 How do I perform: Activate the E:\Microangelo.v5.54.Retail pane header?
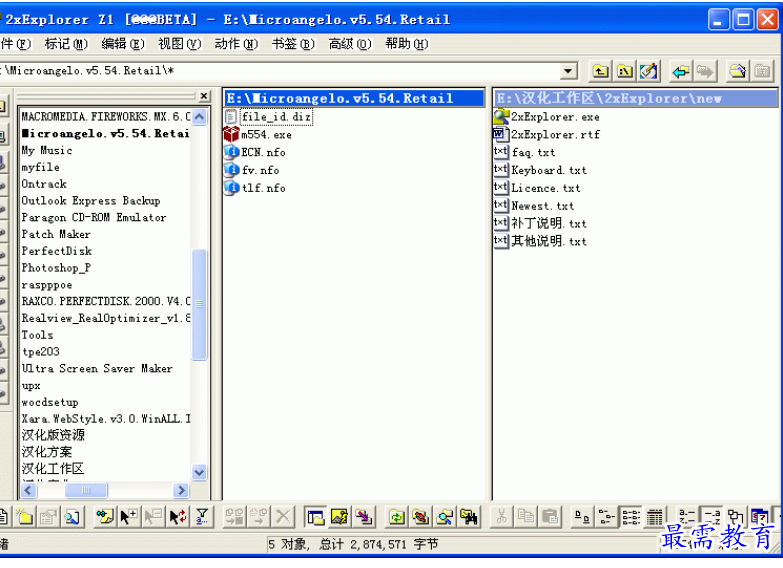(x=354, y=98)
